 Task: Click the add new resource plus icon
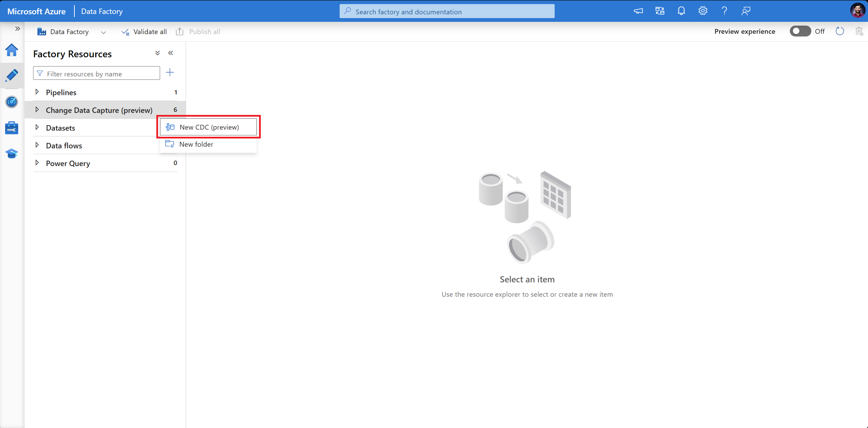click(170, 73)
